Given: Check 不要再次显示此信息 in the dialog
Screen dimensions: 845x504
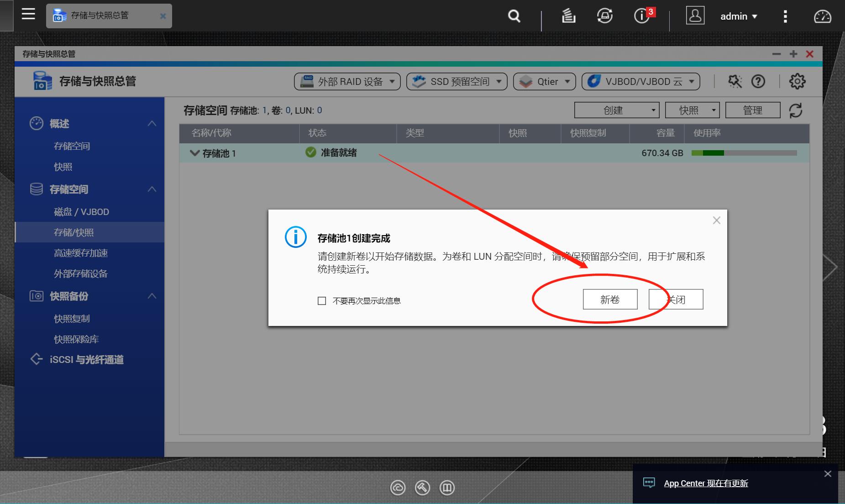Looking at the screenshot, I should tap(320, 301).
